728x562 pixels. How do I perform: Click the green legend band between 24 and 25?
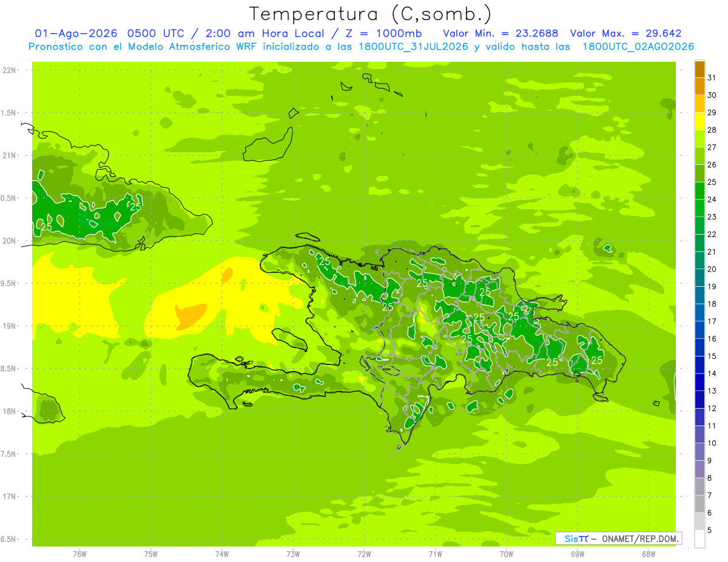[699, 191]
